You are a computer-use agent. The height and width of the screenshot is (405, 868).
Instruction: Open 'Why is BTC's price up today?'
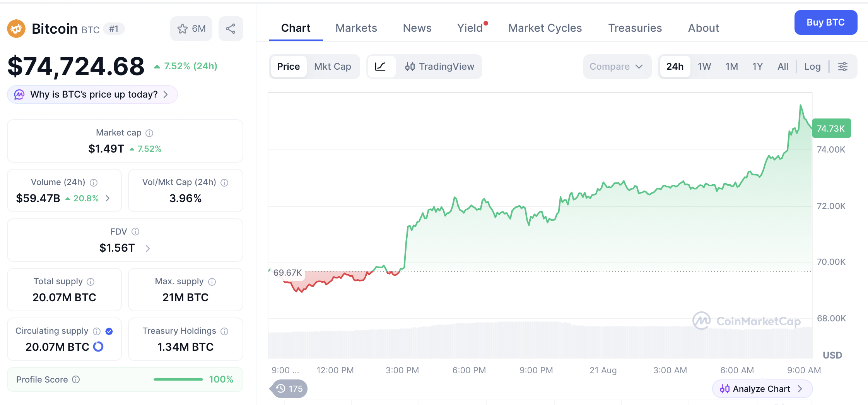[92, 94]
